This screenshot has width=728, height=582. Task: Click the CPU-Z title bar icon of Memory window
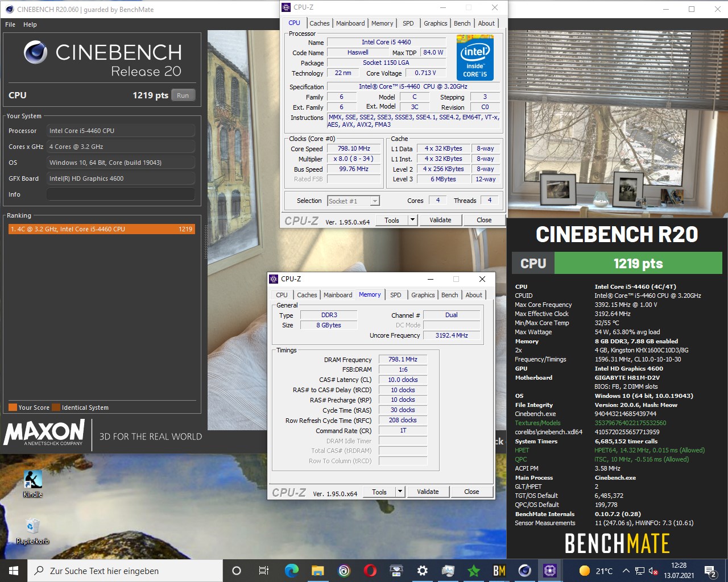pyautogui.click(x=274, y=279)
